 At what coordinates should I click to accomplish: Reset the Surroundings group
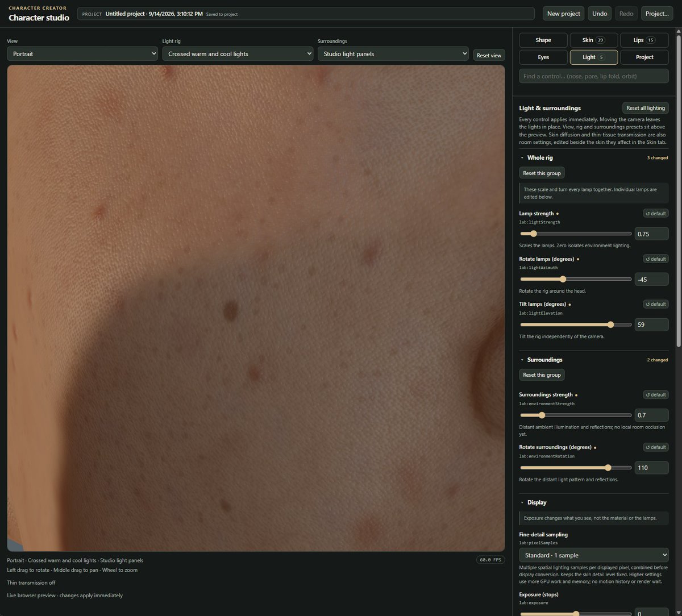542,375
